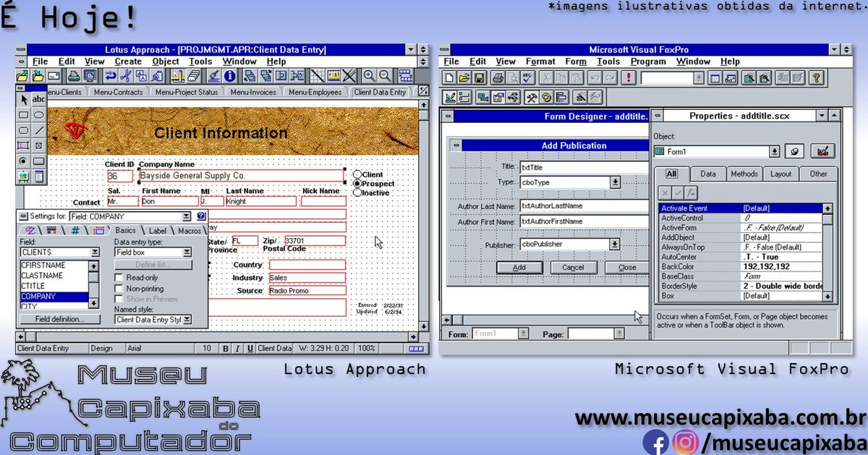868x455 pixels.
Task: Select the ellipse drawing tool in Approach palette
Action: click(x=38, y=115)
